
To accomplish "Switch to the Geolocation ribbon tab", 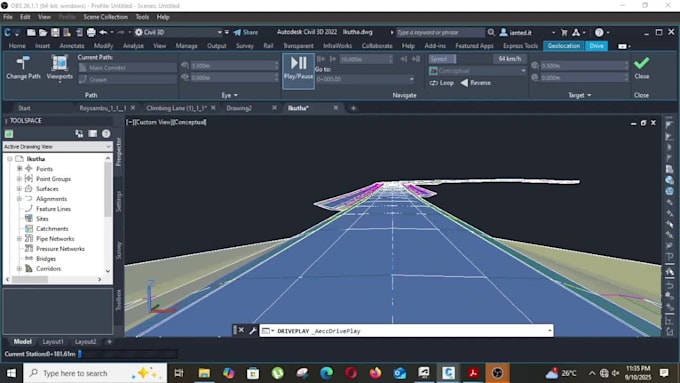I will (x=563, y=46).
